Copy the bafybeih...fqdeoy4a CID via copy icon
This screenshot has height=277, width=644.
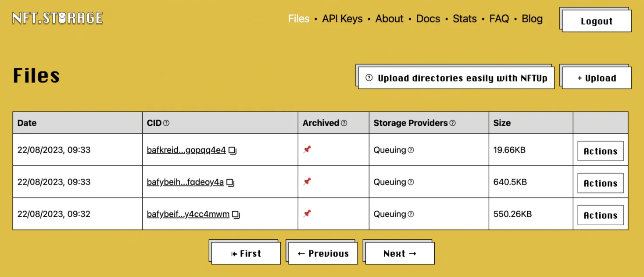pos(230,183)
